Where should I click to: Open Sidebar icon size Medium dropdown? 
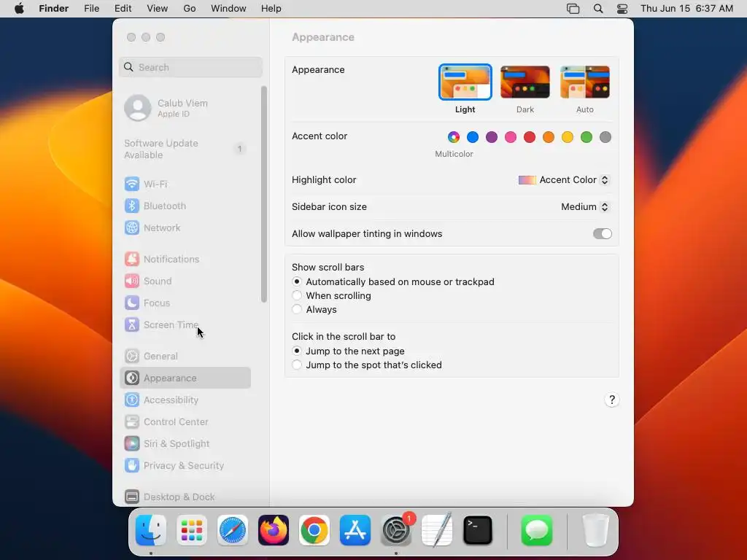585,206
